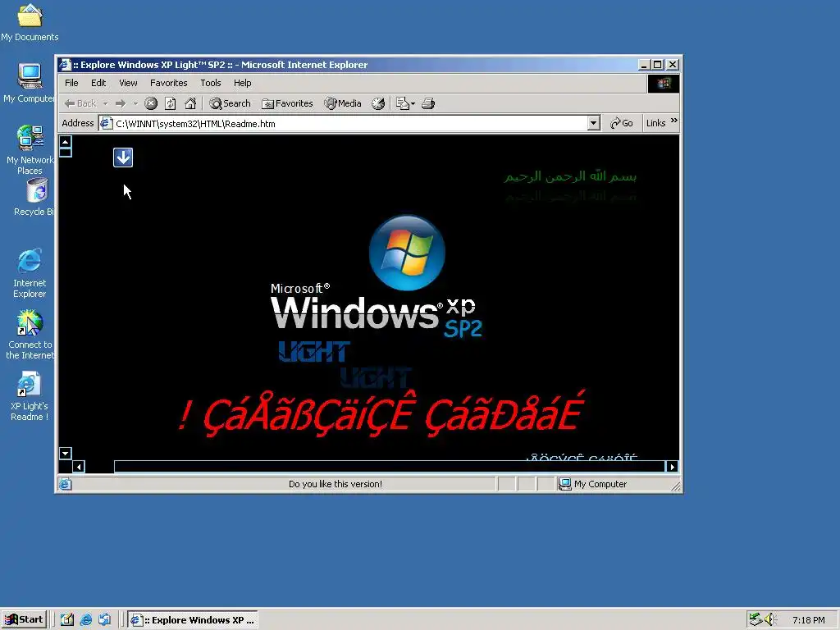Click the status bar text 'Do you like this version!'
840x630 pixels.
pos(336,484)
